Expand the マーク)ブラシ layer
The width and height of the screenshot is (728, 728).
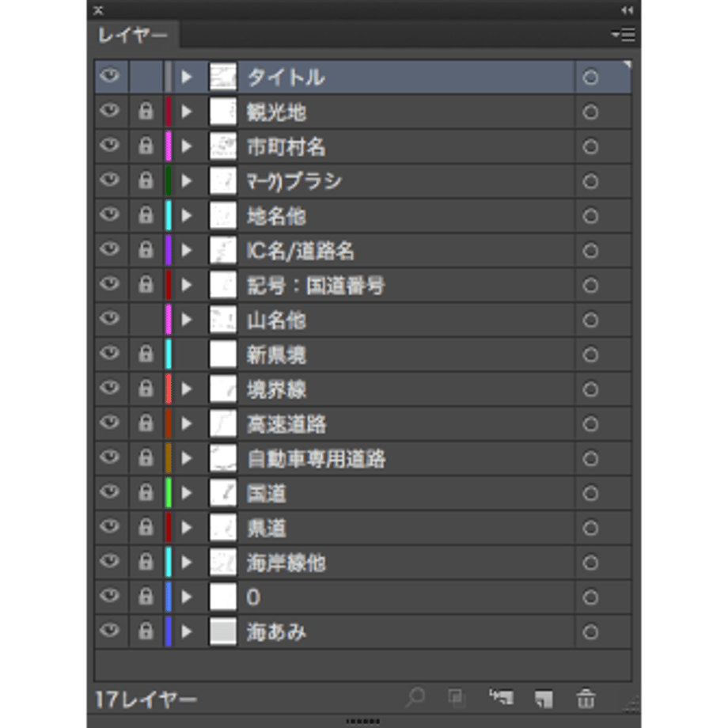coord(186,180)
